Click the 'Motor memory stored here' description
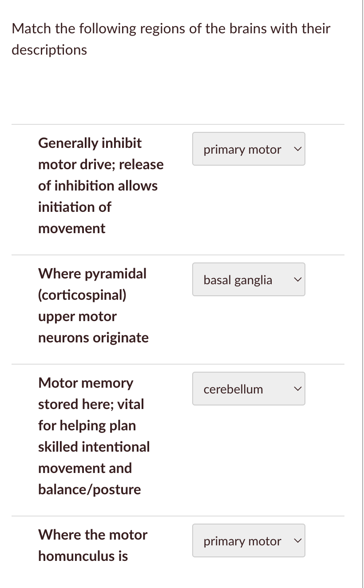The width and height of the screenshot is (364, 588). pyautogui.click(x=94, y=436)
